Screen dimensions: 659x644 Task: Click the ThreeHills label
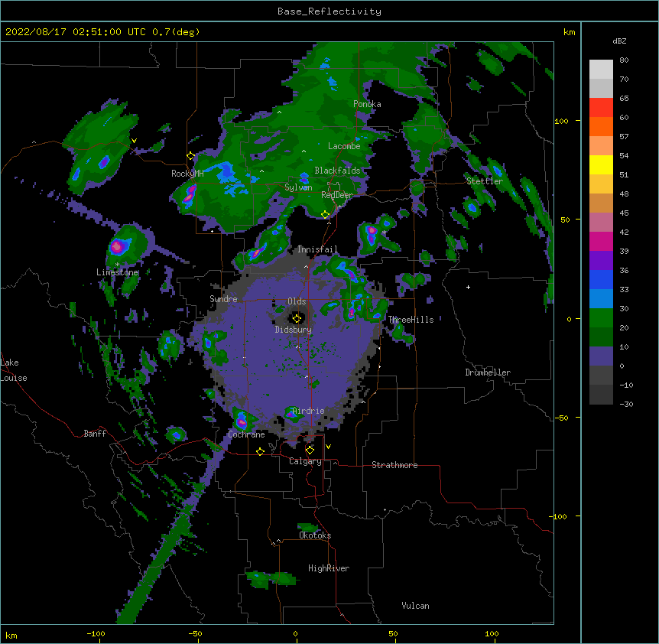coord(411,320)
